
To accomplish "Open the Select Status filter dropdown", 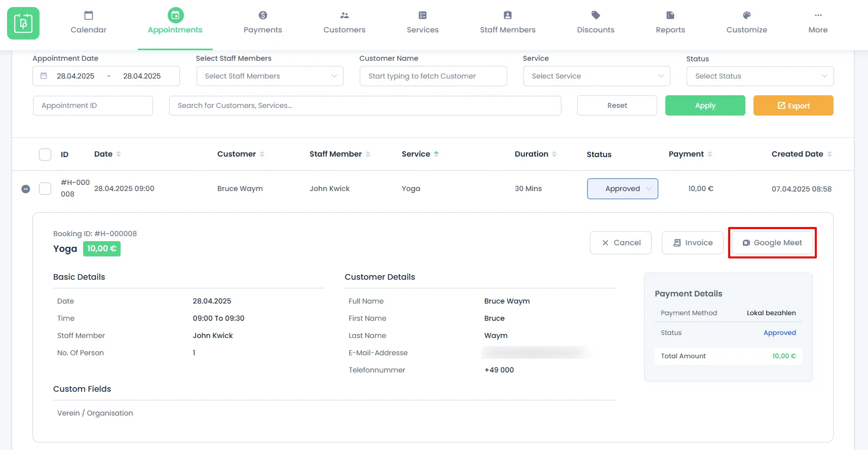I will pyautogui.click(x=760, y=76).
